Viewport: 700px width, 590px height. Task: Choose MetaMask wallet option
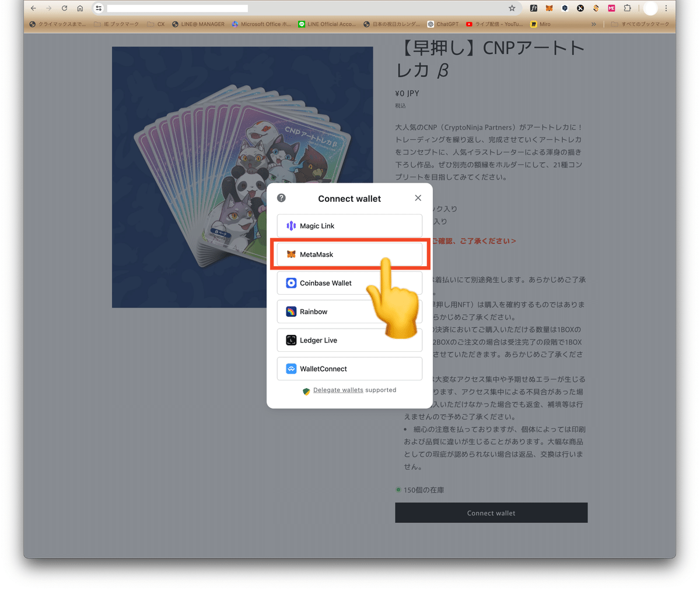[x=349, y=254]
